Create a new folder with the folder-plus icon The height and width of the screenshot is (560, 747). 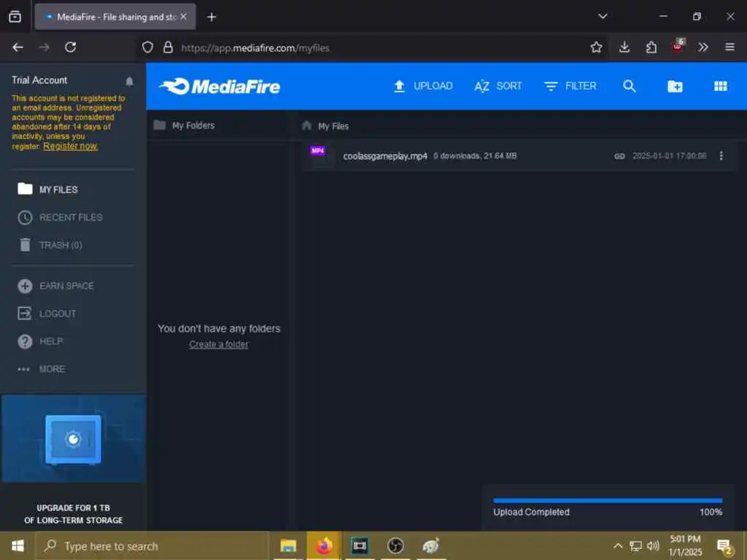tap(675, 86)
